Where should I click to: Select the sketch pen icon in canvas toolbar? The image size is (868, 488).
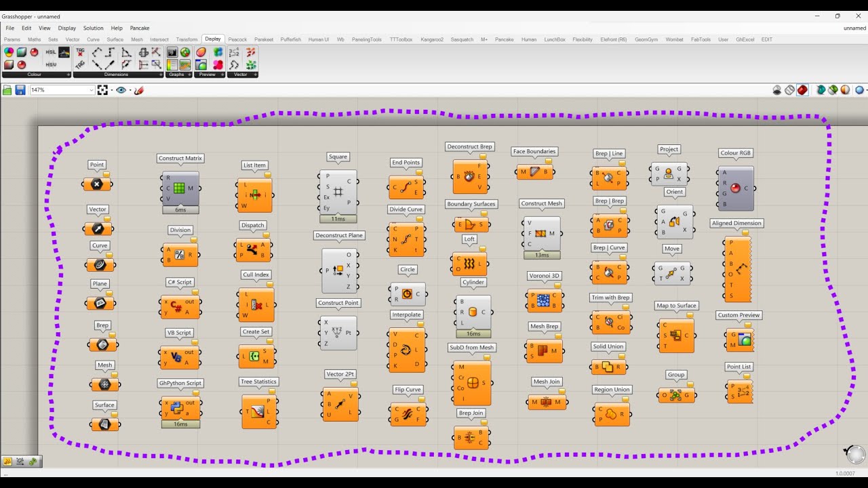(x=138, y=90)
